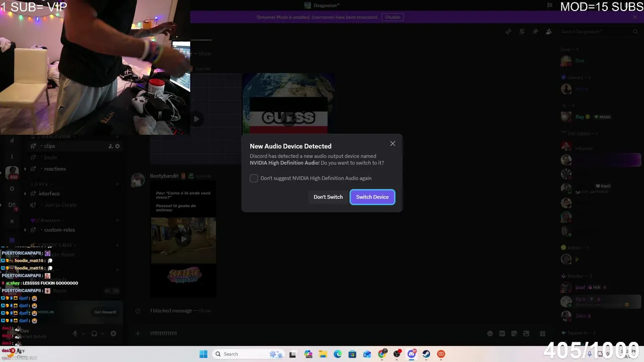Open Microsoft 365 Copilot from taskbar
Screen dimensions: 644x362
point(308,354)
